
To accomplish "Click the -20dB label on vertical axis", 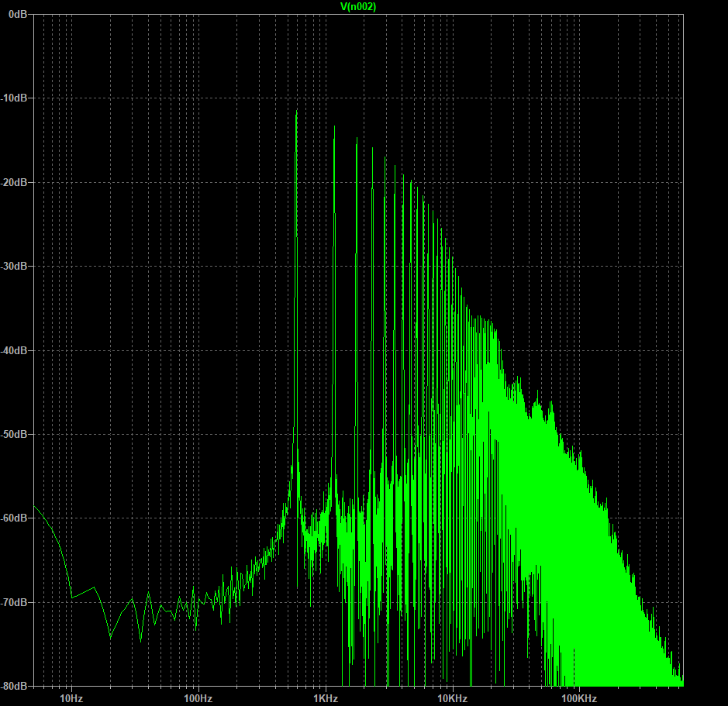I will click(x=15, y=182).
